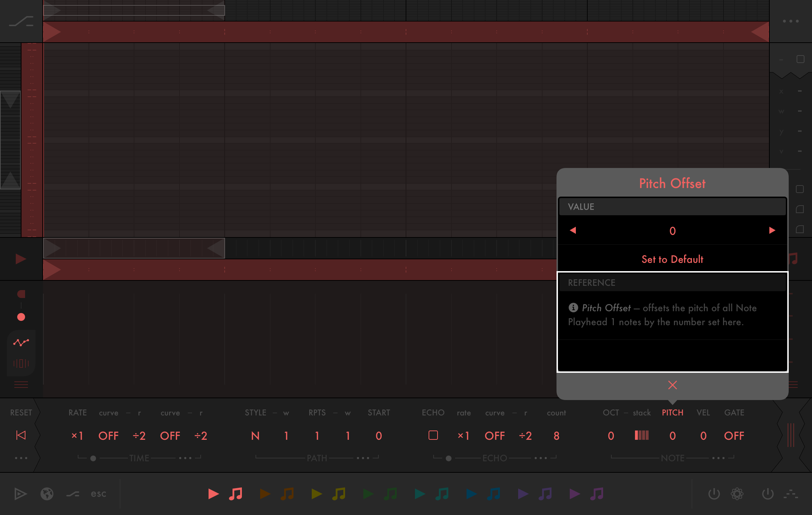Click the TIME section slider dot

tap(93, 458)
